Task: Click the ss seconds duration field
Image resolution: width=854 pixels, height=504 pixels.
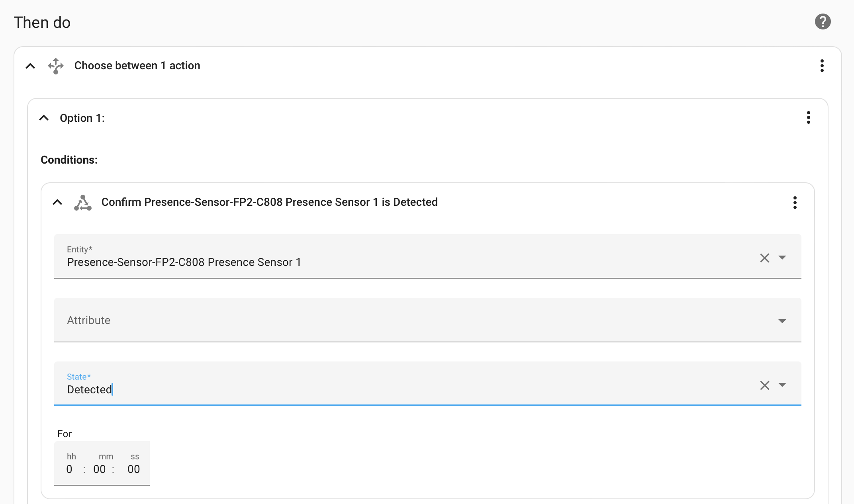Action: (133, 469)
